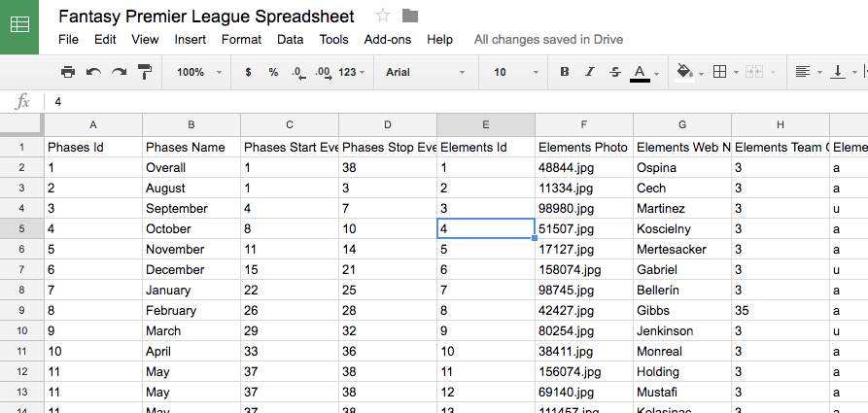Select the cell containing Ospina
The height and width of the screenshot is (413, 868).
682,168
